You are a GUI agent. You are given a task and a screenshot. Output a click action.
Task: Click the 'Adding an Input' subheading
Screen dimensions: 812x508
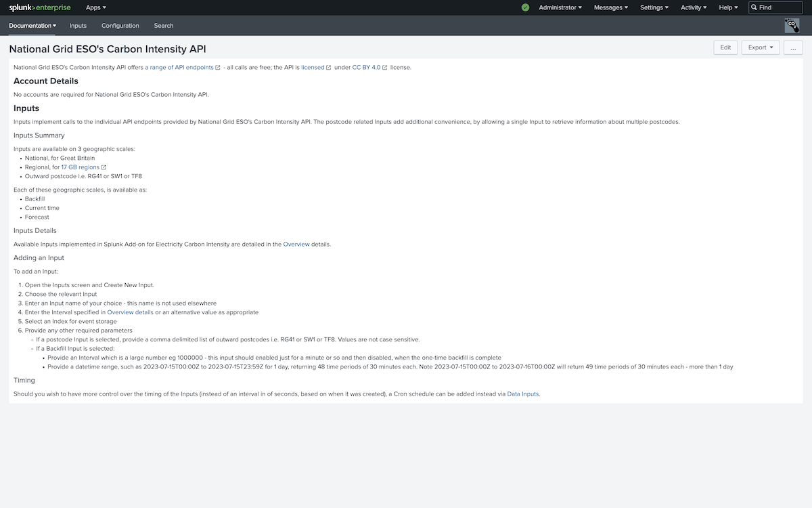pos(39,258)
